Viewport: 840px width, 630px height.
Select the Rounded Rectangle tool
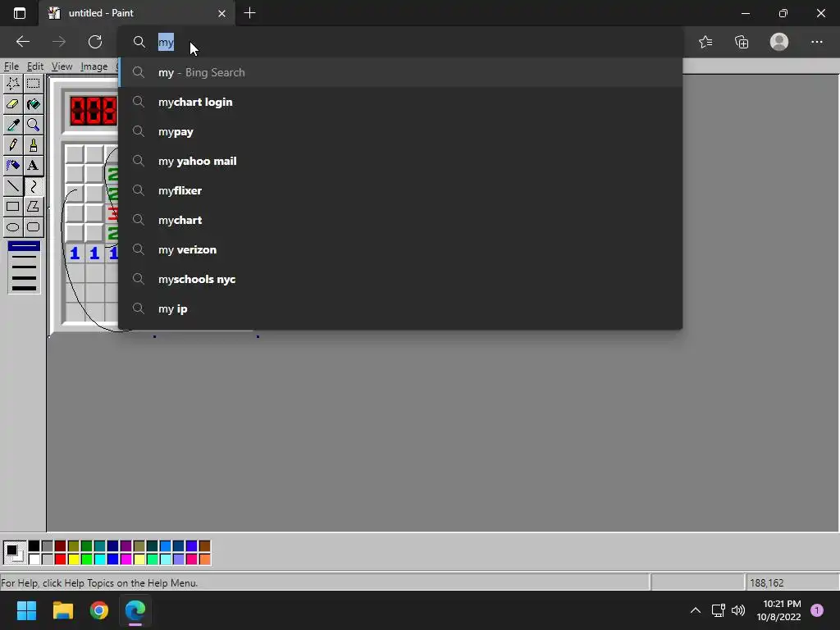33,227
